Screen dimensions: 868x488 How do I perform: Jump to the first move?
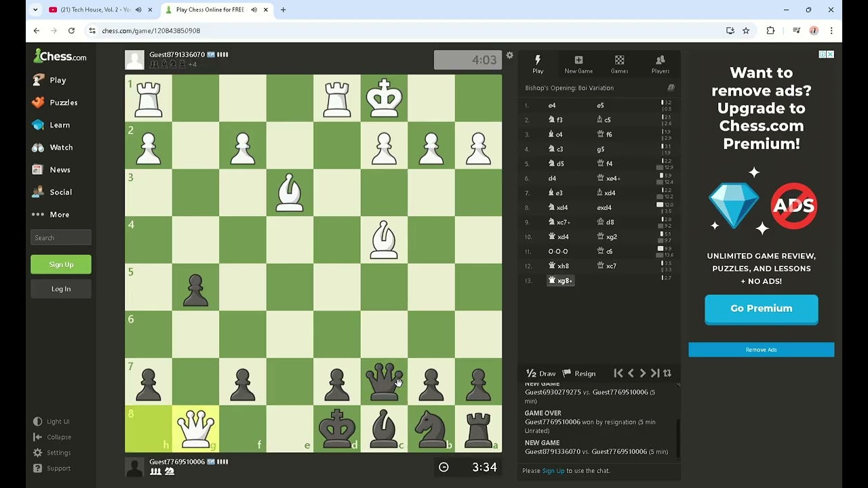point(618,373)
